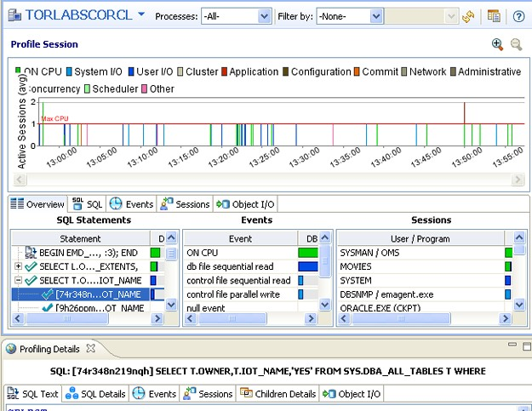532x411 pixels.
Task: Minimize the Profiling Details view
Action: (x=512, y=345)
